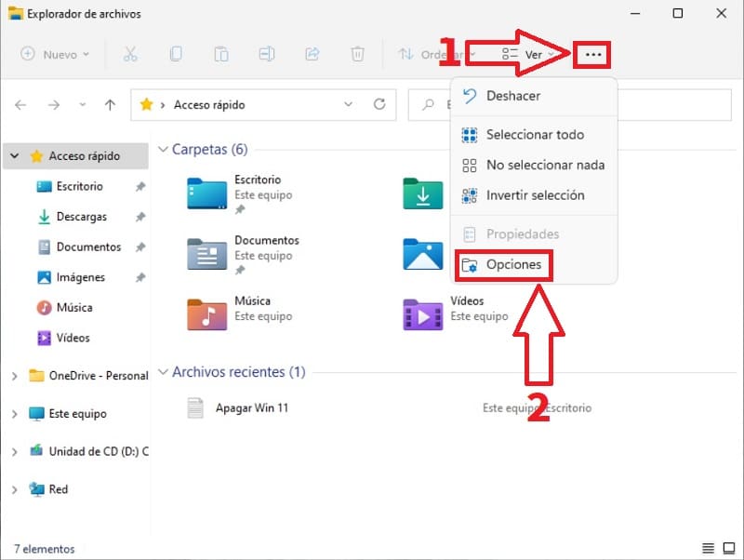Expand the Unidad de CD (D:) node

[x=15, y=452]
